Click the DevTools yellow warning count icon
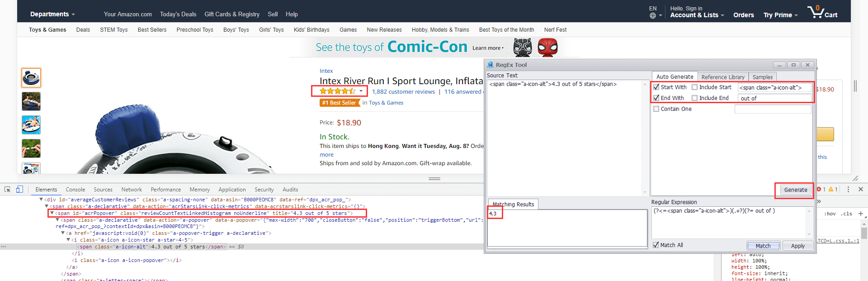 (831, 189)
